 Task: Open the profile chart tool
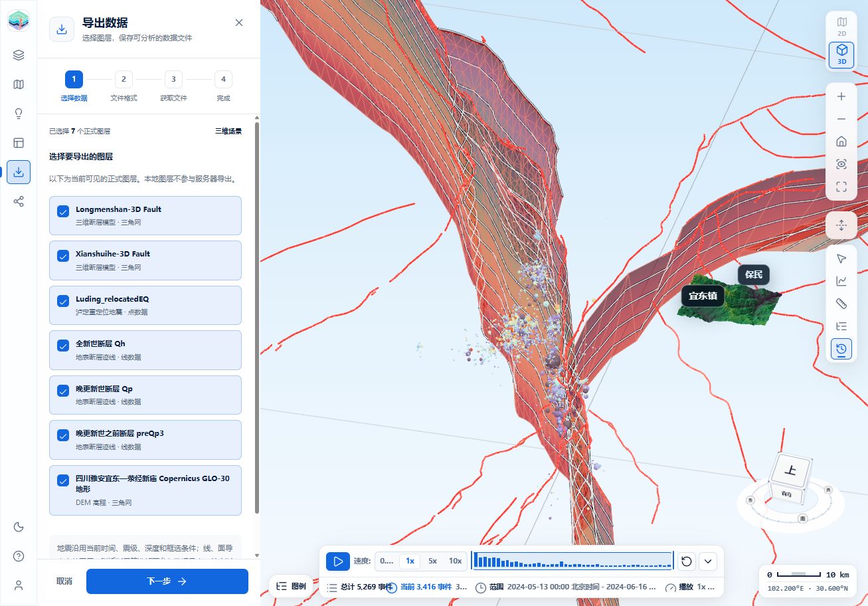841,281
